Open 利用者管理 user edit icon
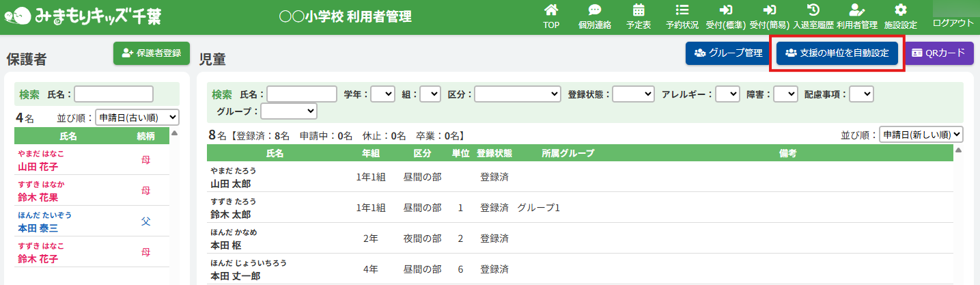The image size is (980, 285). tap(856, 10)
